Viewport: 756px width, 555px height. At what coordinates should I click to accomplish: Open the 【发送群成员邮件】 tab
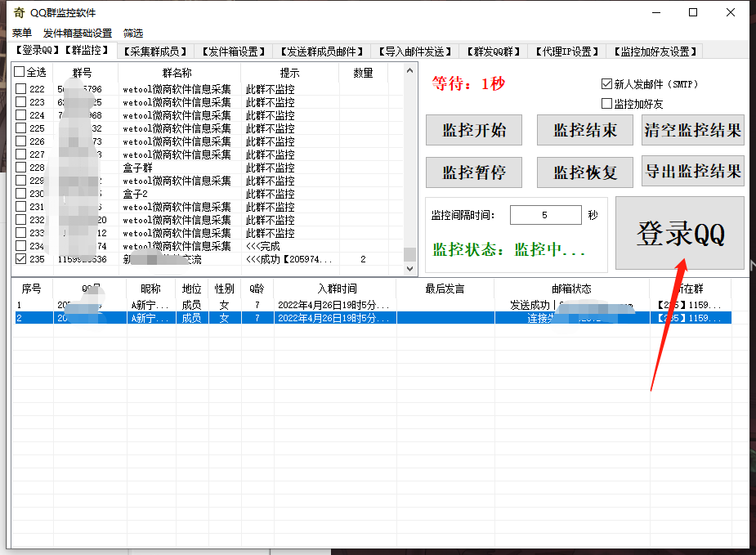[x=321, y=51]
